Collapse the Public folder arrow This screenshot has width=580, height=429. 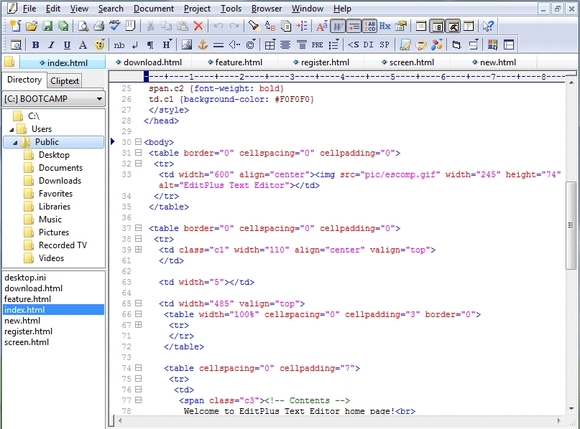(x=16, y=142)
